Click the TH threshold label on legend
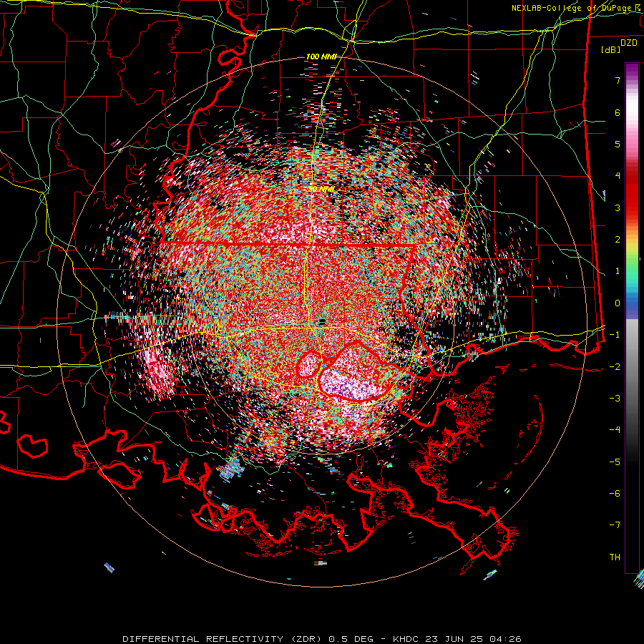 (615, 557)
